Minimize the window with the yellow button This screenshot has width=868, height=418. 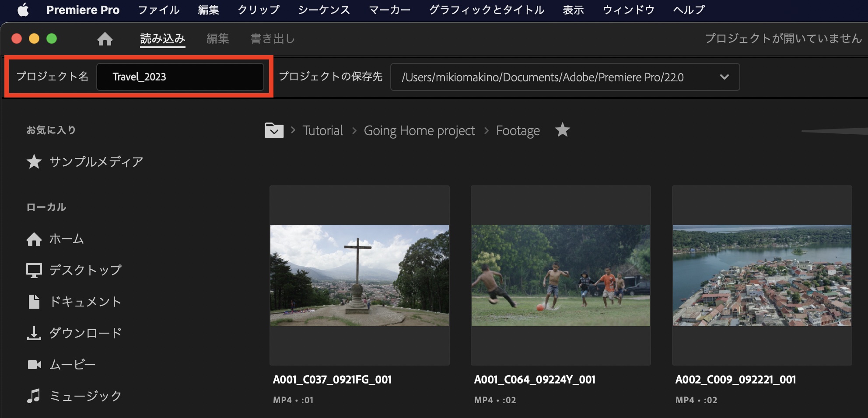coord(34,39)
